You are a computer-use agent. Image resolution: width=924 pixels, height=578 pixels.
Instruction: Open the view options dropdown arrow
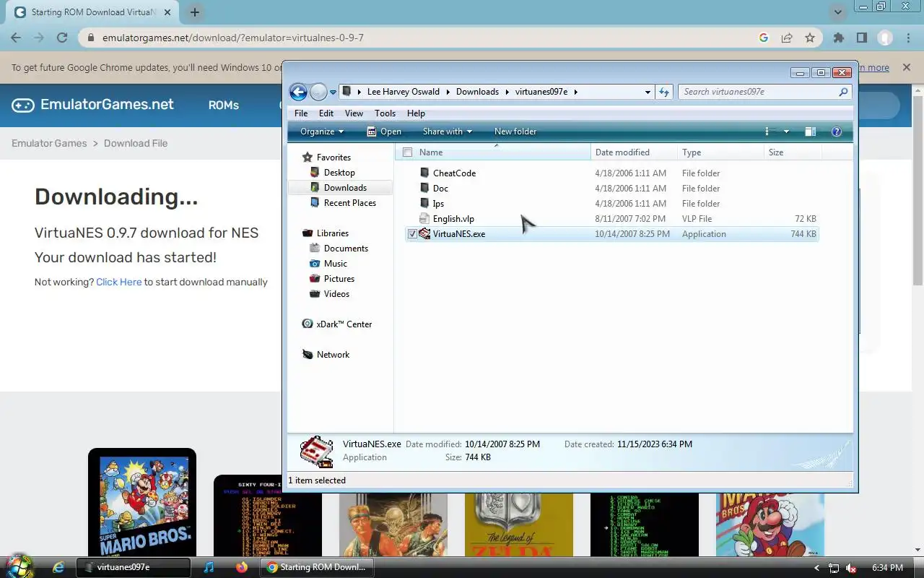pos(786,131)
